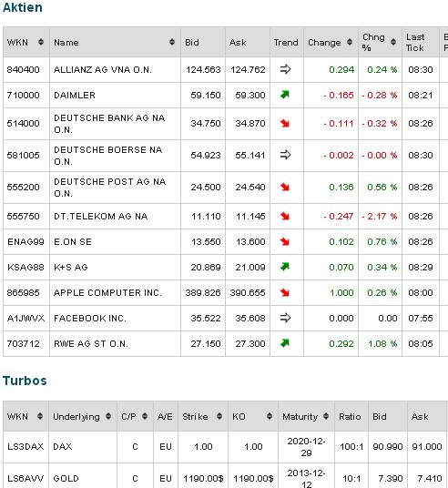The height and width of the screenshot is (488, 448).
Task: Click the A/E header in Turbos
Action: click(165, 416)
